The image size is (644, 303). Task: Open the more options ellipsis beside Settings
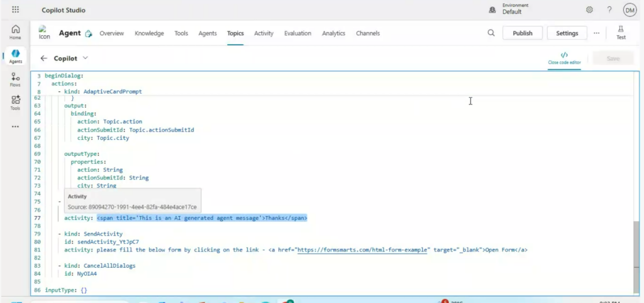[x=596, y=33]
